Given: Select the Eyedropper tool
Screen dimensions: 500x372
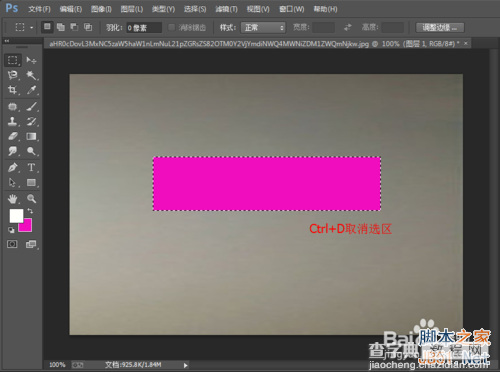Looking at the screenshot, I should click(31, 90).
